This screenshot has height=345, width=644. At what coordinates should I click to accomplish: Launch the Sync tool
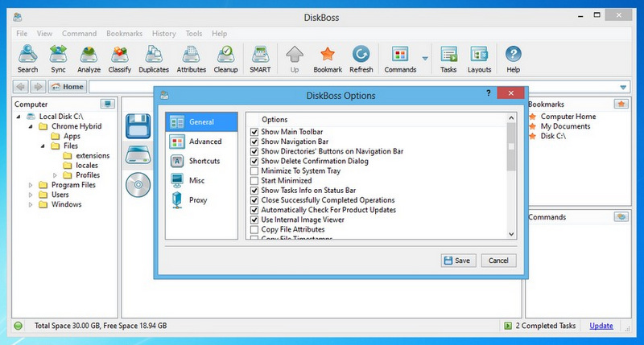[x=58, y=59]
